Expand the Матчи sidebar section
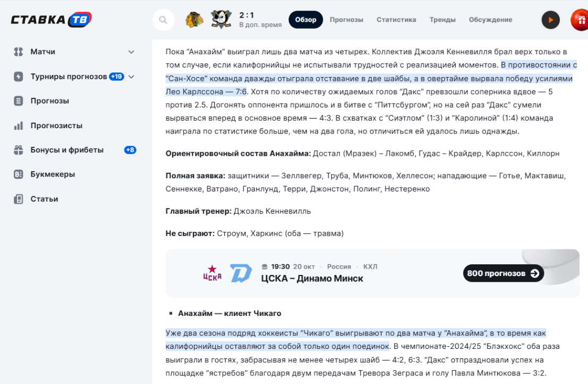This screenshot has width=588, height=384. point(131,52)
